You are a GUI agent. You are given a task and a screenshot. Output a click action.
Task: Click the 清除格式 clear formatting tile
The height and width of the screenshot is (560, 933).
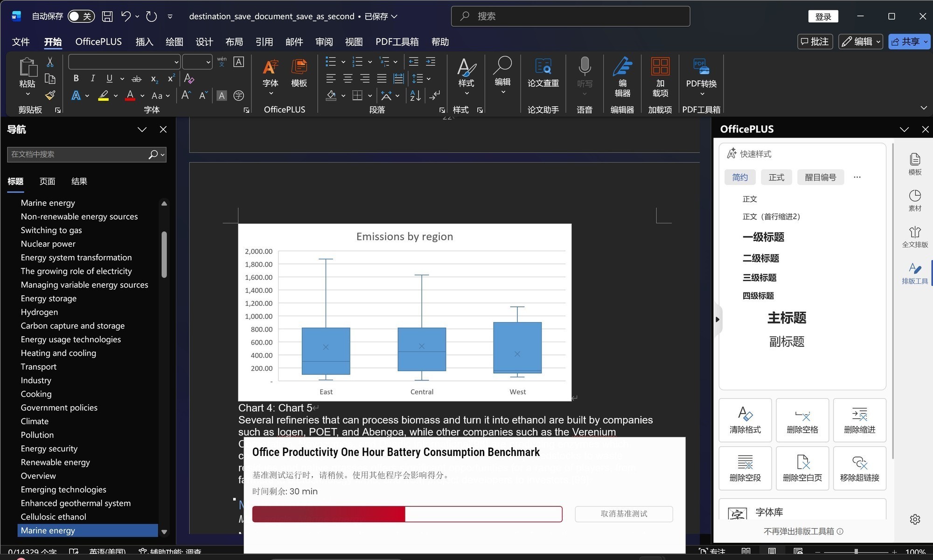(745, 420)
